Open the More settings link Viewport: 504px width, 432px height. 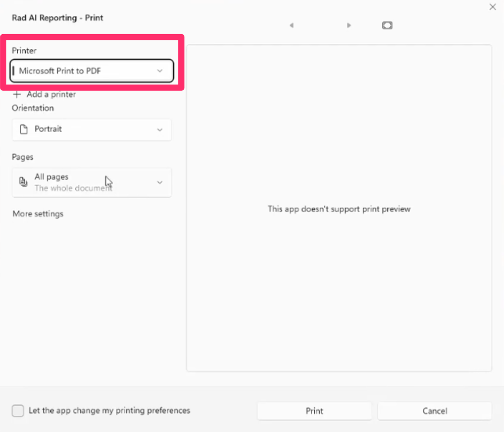pos(38,214)
